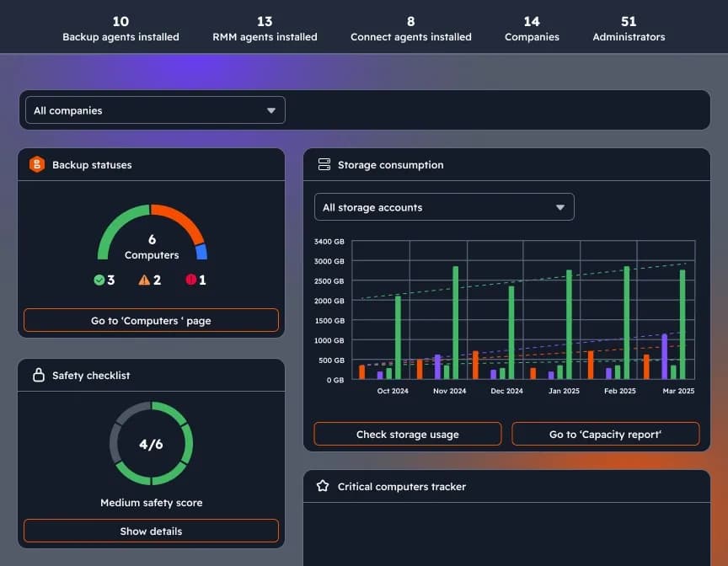Screen dimensions: 728x566
Task: Click 'Go to Computers page' button
Action: point(151,320)
